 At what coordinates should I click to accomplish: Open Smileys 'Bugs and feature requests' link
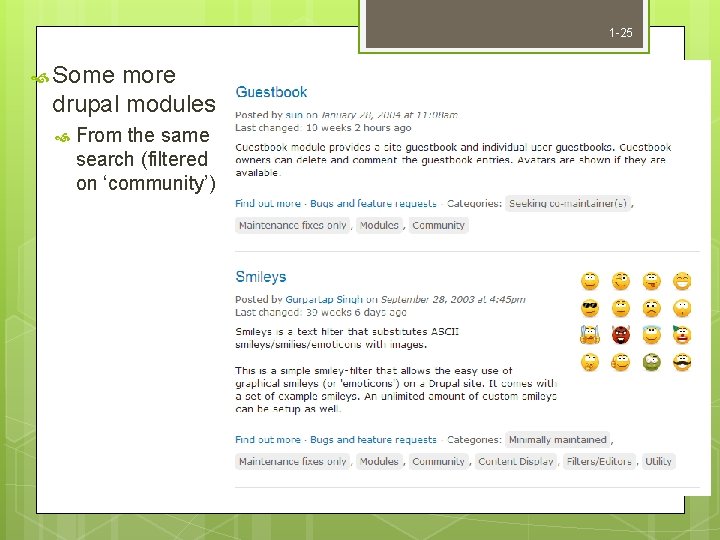373,439
